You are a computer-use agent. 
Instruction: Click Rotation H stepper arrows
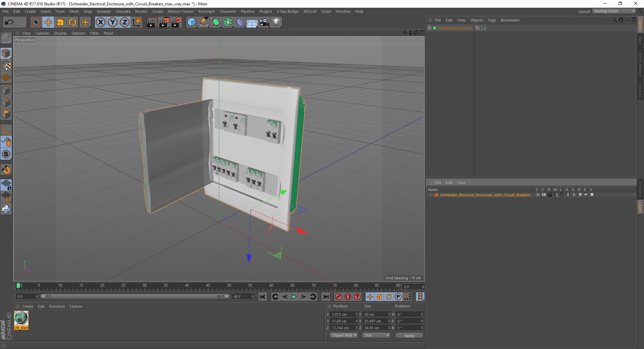coord(422,314)
